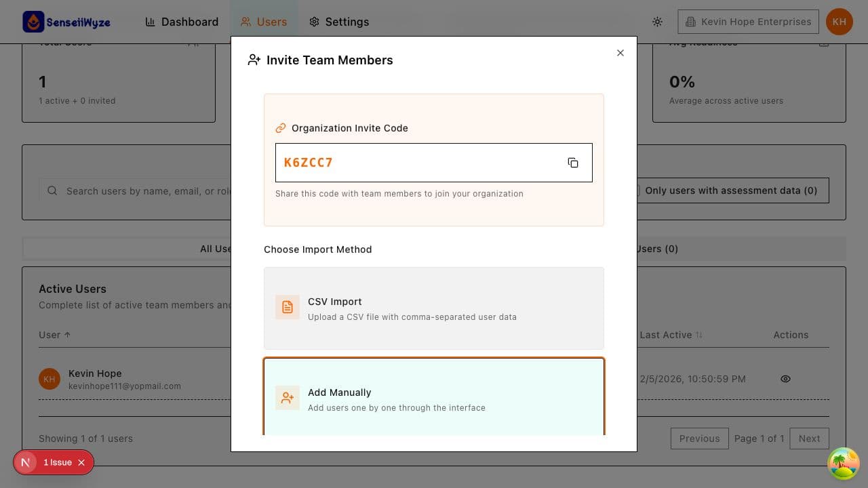Copy the organization invite code
Image resolution: width=868 pixels, height=488 pixels.
pyautogui.click(x=573, y=163)
